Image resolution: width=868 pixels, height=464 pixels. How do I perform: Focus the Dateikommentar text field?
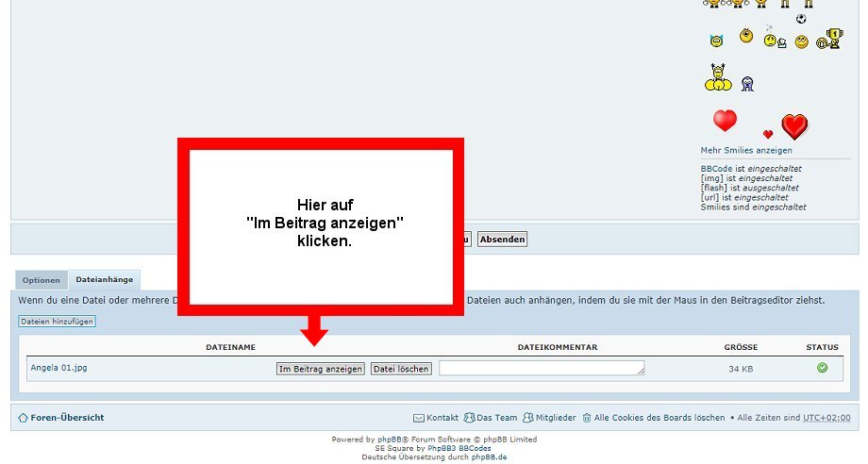[542, 369]
